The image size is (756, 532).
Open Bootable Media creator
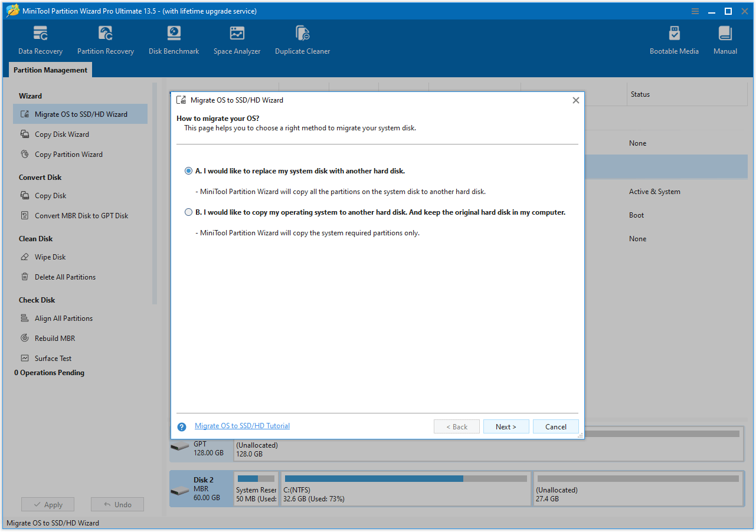point(674,39)
